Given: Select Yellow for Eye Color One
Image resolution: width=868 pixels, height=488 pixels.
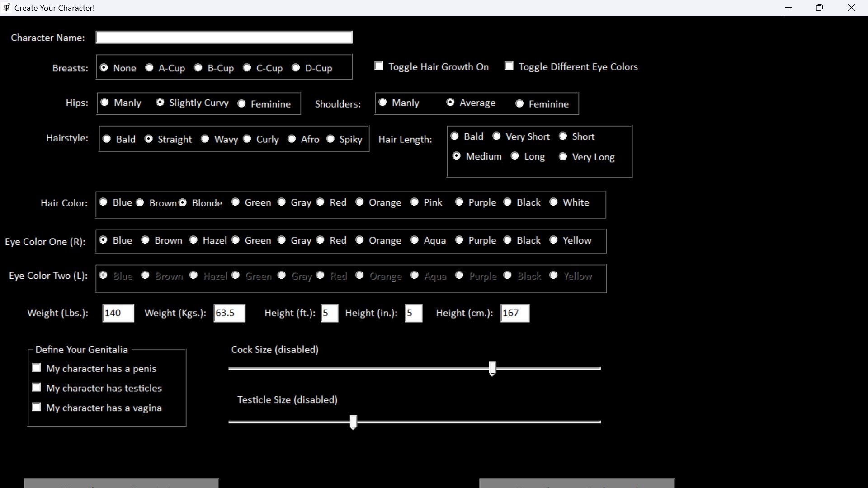Looking at the screenshot, I should (554, 240).
